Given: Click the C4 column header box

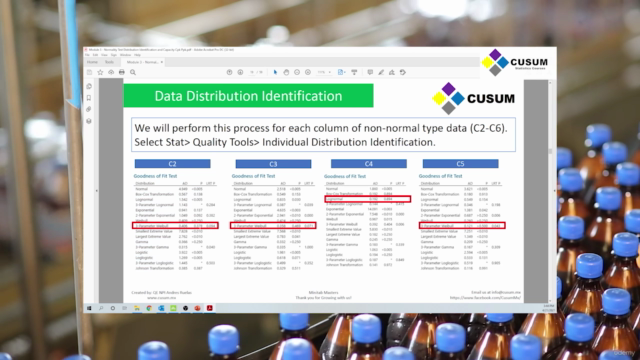Looking at the screenshot, I should 369,164.
